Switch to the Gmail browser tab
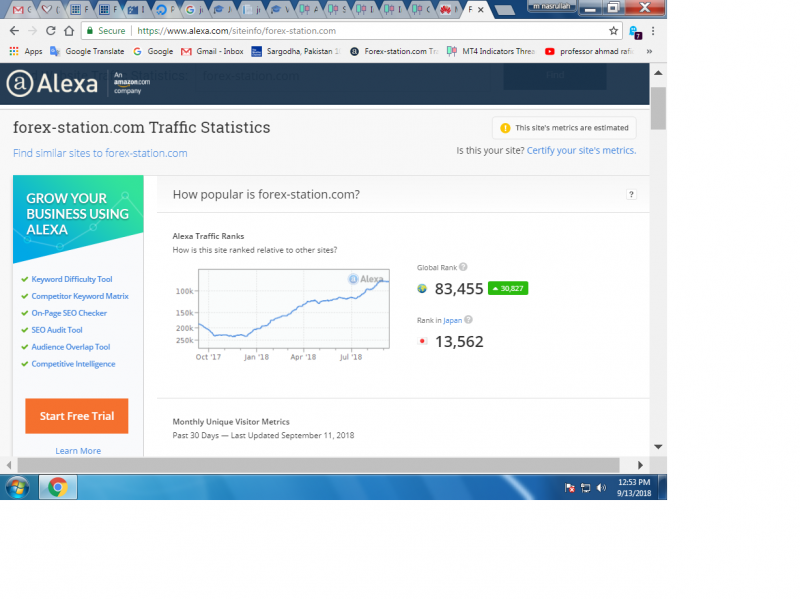Image resolution: width=800 pixels, height=599 pixels. [x=21, y=10]
